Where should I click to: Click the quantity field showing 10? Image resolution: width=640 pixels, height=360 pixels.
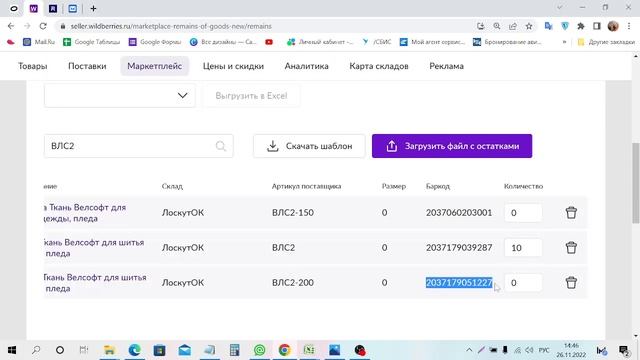point(523,247)
